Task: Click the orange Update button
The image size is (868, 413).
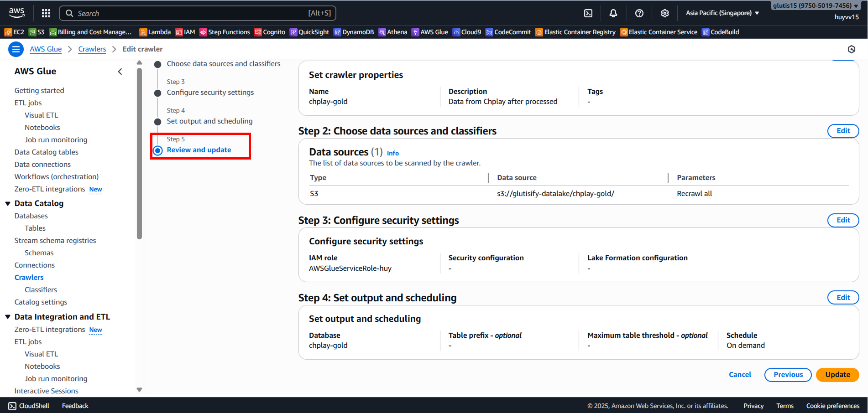Action: pos(837,375)
